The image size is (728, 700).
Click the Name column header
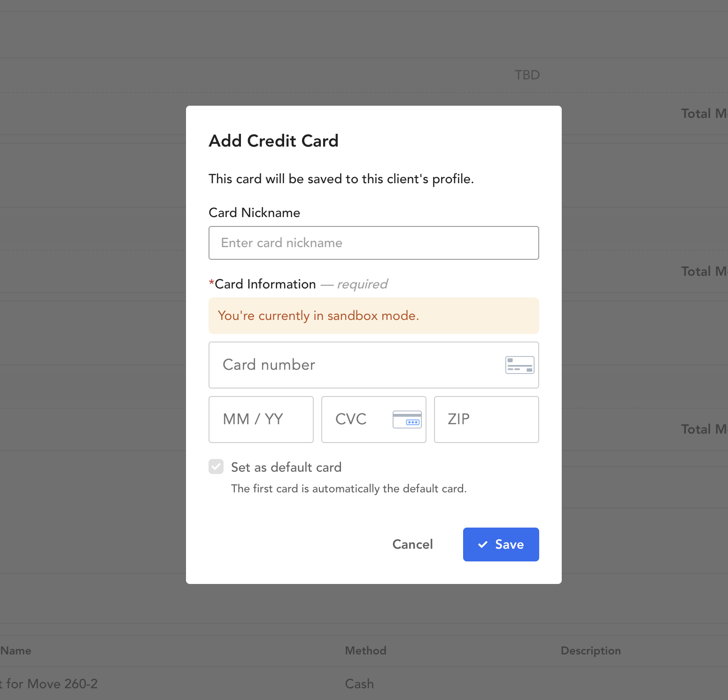tap(15, 651)
